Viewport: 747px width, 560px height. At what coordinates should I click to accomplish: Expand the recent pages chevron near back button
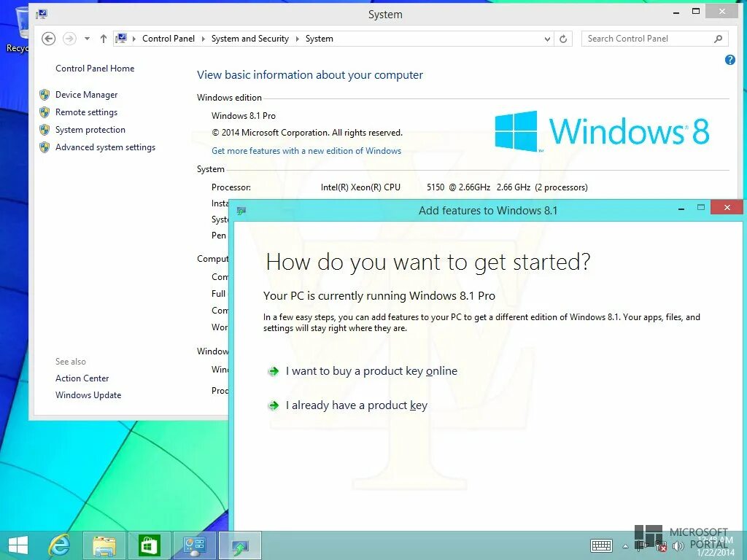pyautogui.click(x=86, y=39)
